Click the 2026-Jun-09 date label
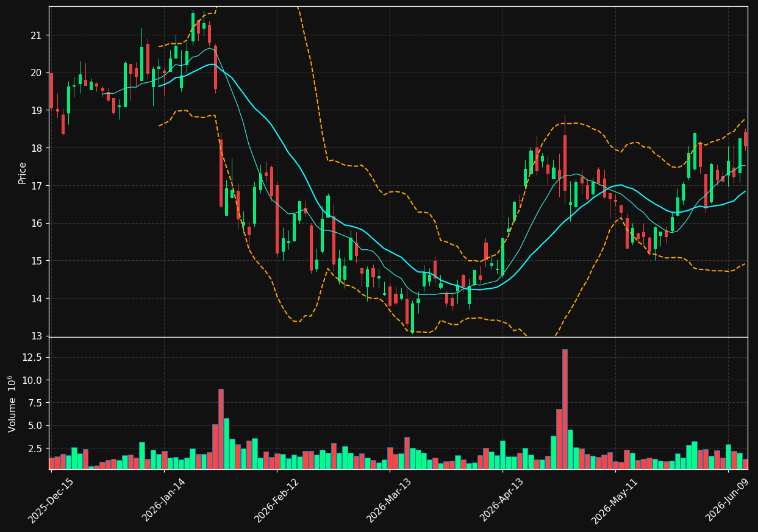This screenshot has width=758, height=532. pos(728,500)
